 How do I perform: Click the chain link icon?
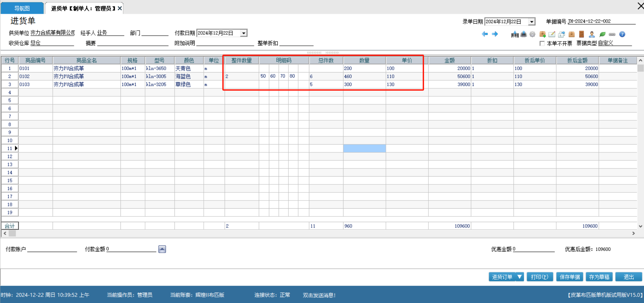(612, 34)
